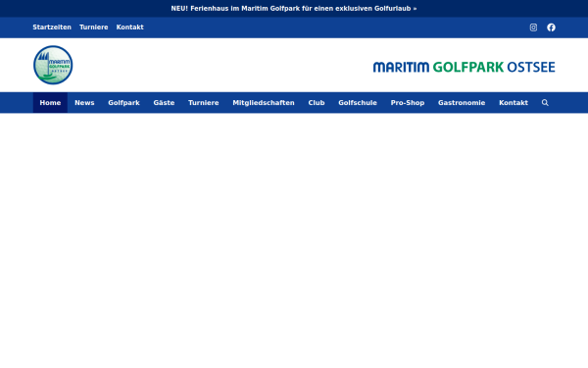588x368 pixels.
Task: Open the Club menu item
Action: tap(317, 102)
